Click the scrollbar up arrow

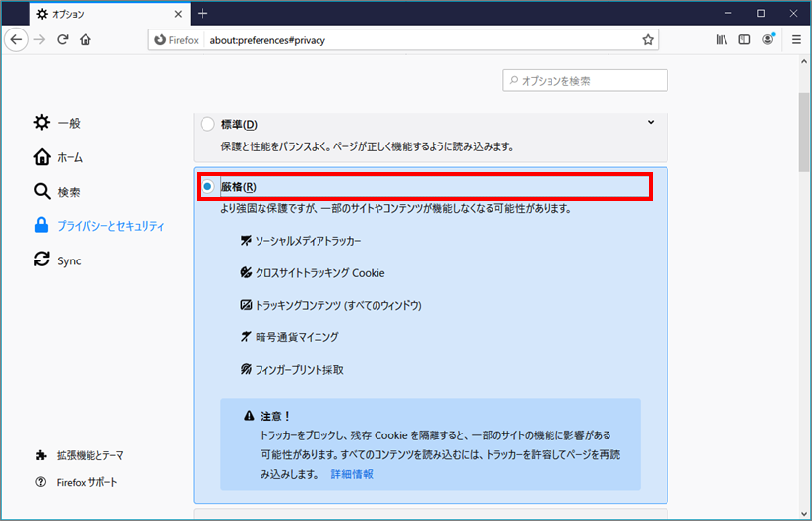(804, 62)
